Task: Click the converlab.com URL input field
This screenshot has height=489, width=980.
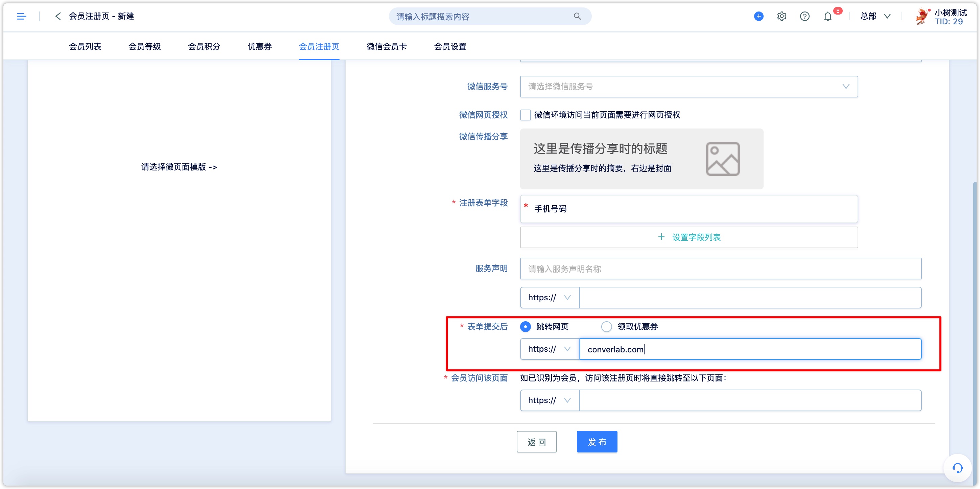Action: tap(750, 349)
